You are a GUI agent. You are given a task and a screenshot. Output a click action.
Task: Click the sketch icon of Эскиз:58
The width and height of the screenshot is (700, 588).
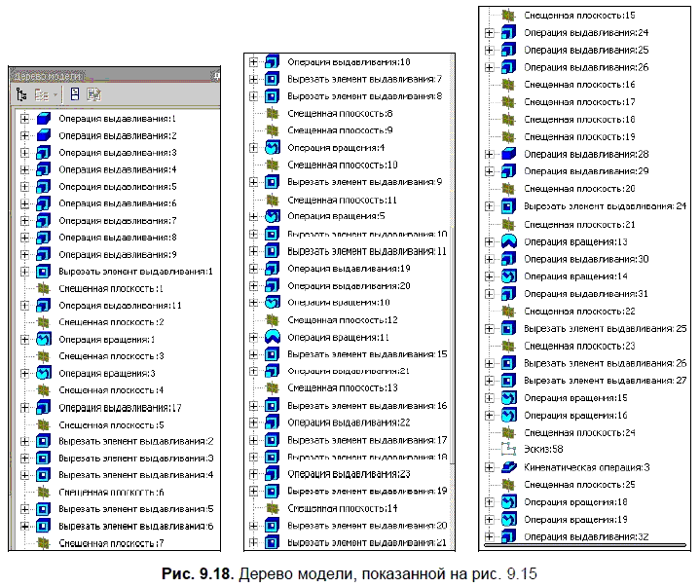(508, 449)
